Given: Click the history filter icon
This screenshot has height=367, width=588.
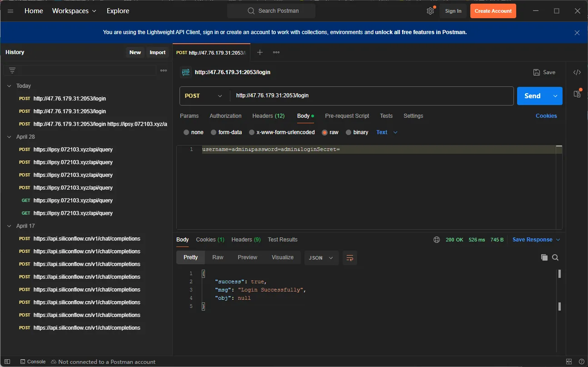Looking at the screenshot, I should 12,70.
